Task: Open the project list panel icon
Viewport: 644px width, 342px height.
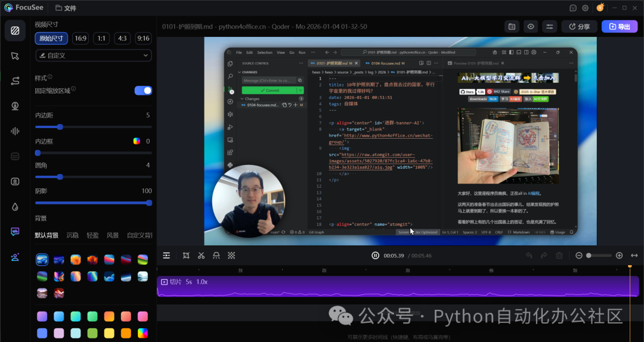Action: 512,27
